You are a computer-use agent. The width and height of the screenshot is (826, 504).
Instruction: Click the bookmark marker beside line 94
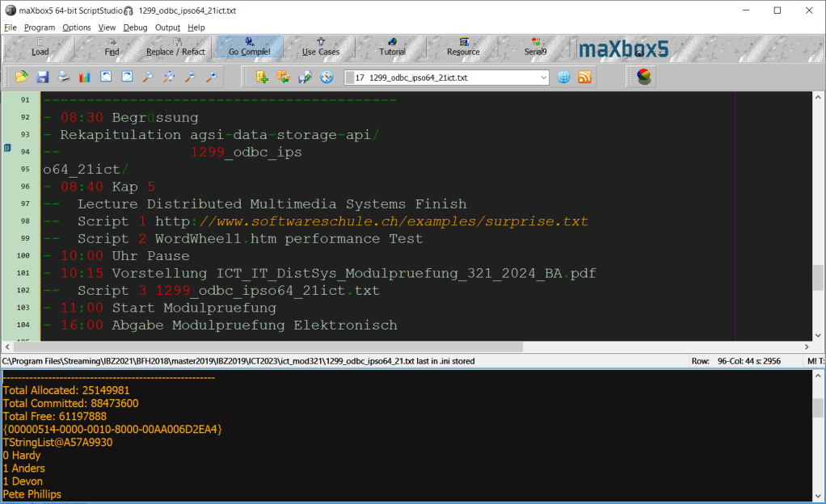pyautogui.click(x=7, y=149)
